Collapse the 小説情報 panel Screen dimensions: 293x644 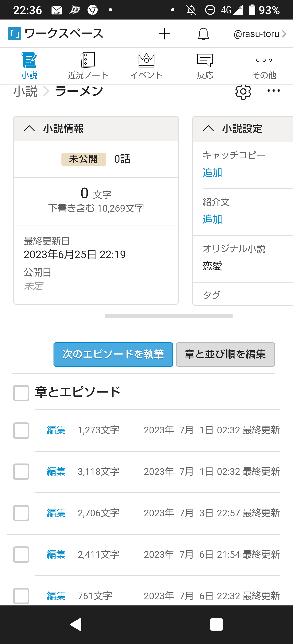(29, 129)
